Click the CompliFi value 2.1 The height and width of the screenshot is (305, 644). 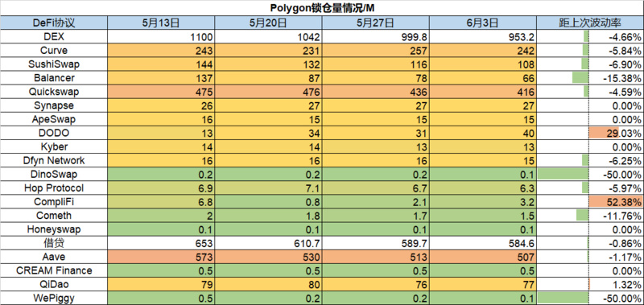[376, 202]
